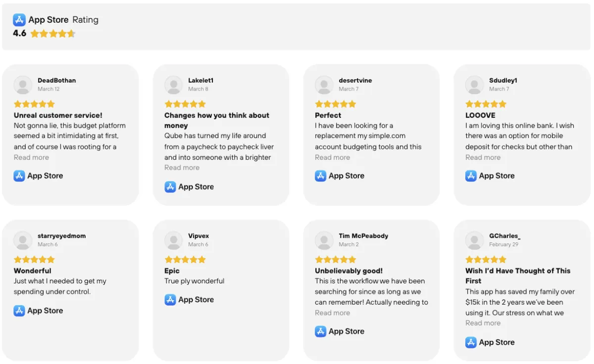Click the App Store icon in starryeyedmom's review
This screenshot has width=594, height=364.
19,311
